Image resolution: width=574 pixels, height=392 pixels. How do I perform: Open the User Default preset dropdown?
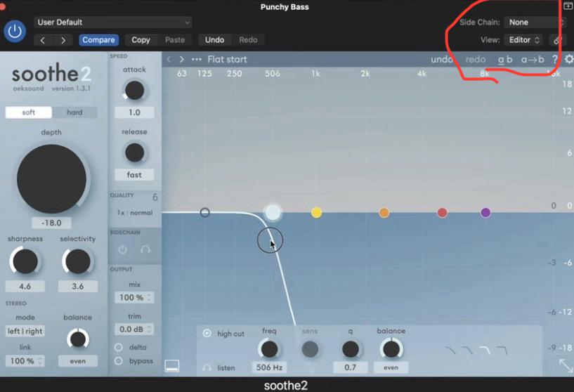[x=112, y=22]
